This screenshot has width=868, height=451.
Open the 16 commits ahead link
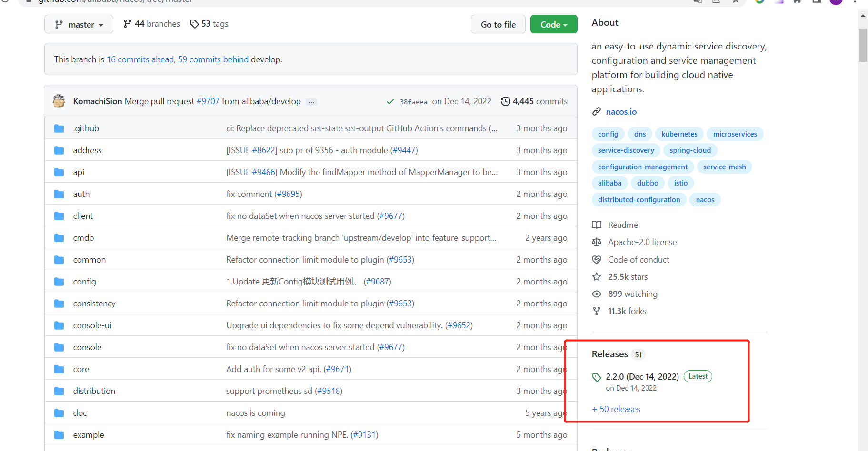pos(140,59)
